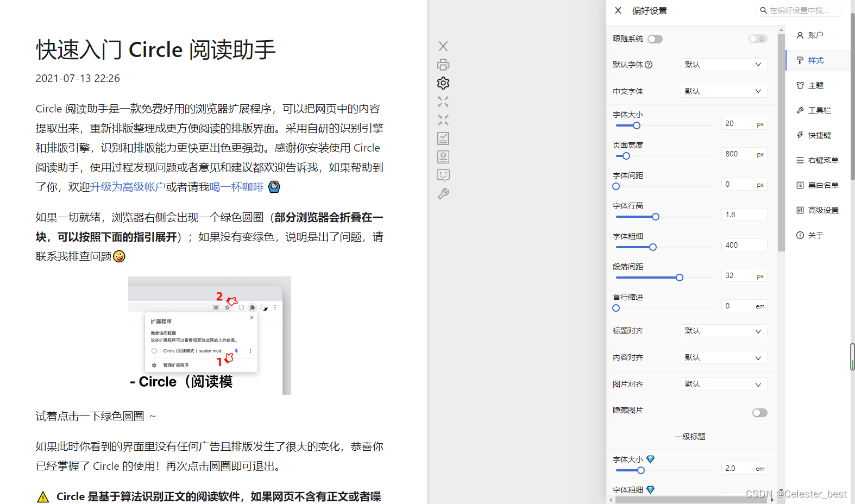Click the diamond icon beside heading 字体粗细
This screenshot has width=855, height=504.
[x=650, y=490]
